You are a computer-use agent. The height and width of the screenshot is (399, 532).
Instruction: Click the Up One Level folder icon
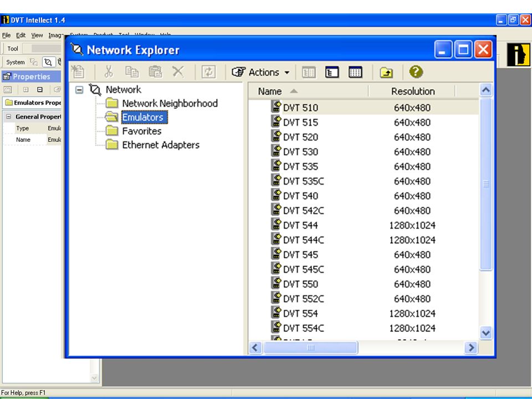(x=386, y=72)
